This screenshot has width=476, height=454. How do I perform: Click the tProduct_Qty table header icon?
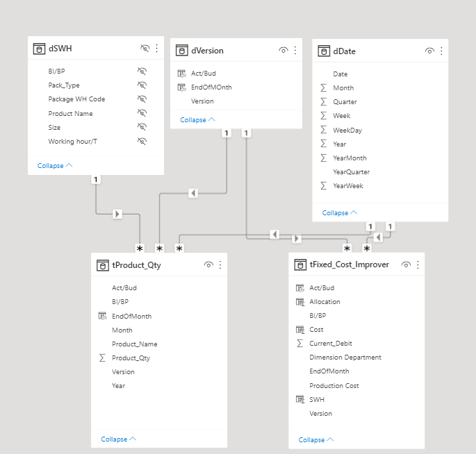(x=103, y=265)
